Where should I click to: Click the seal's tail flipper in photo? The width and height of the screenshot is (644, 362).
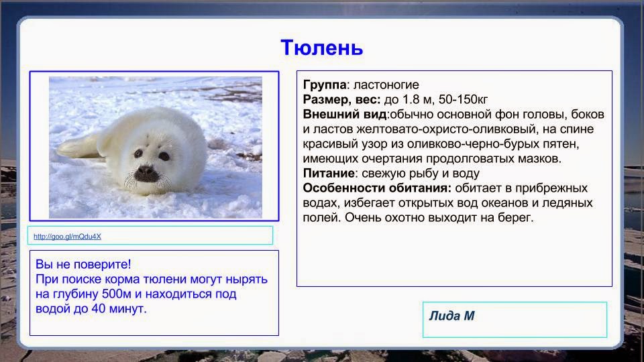coord(75,146)
